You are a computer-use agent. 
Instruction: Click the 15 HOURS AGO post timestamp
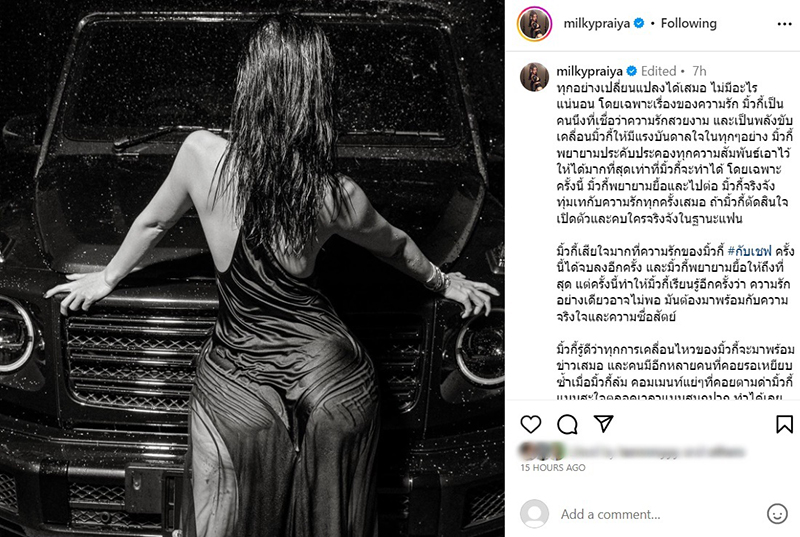click(553, 468)
